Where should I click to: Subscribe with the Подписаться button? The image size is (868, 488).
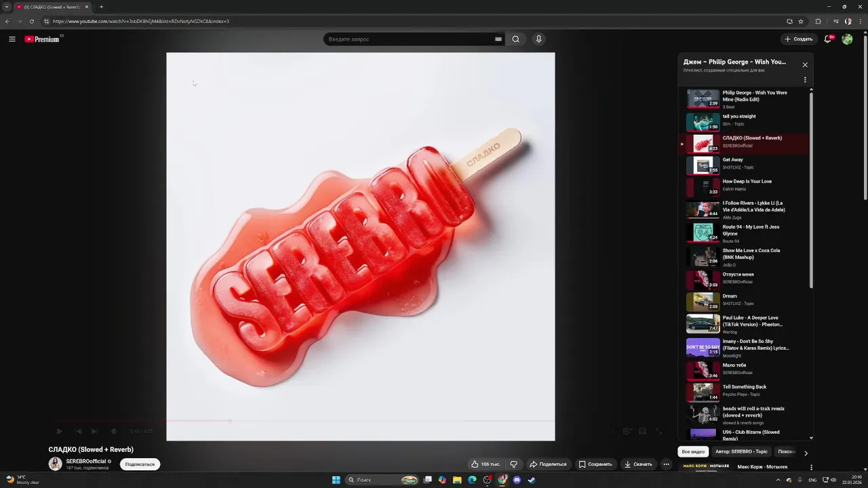140,464
